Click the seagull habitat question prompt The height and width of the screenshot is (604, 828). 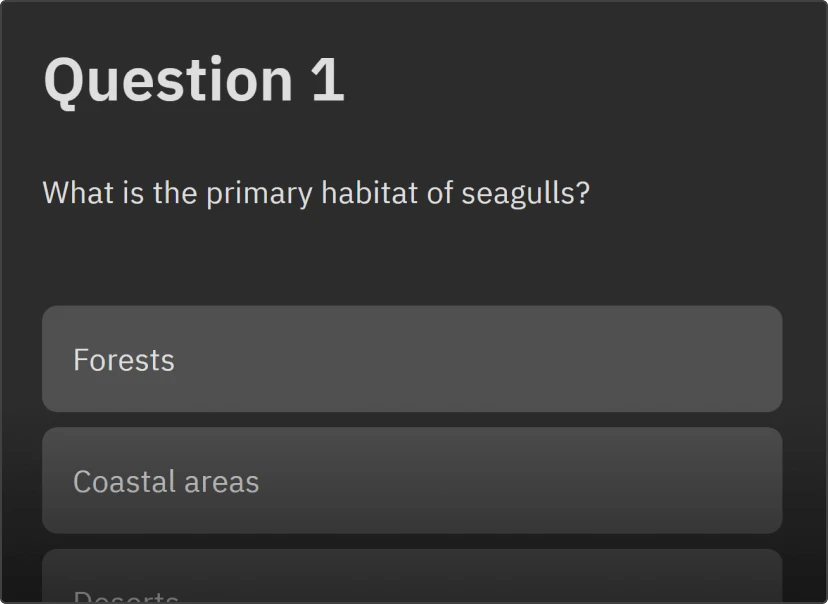[315, 193]
